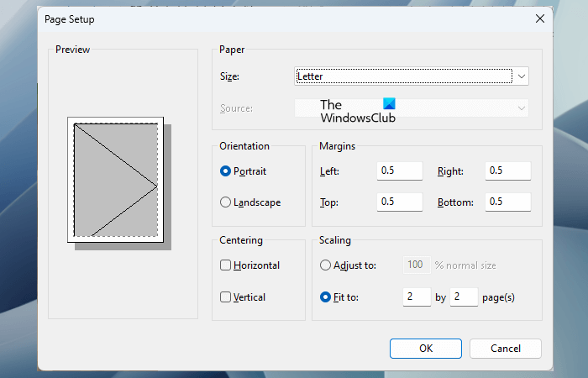
Task: Click the page preview thumbnail
Action: [x=116, y=180]
